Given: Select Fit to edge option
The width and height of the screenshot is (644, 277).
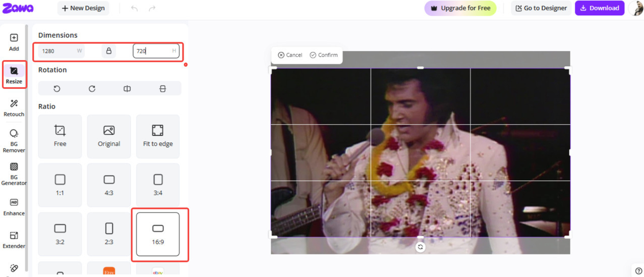Looking at the screenshot, I should pos(158,136).
